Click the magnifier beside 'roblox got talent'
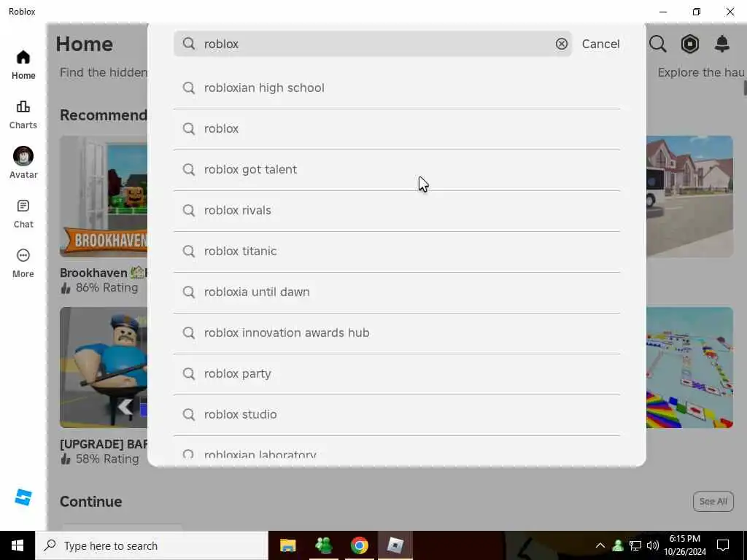Viewport: 747px width, 560px height. coord(189,169)
